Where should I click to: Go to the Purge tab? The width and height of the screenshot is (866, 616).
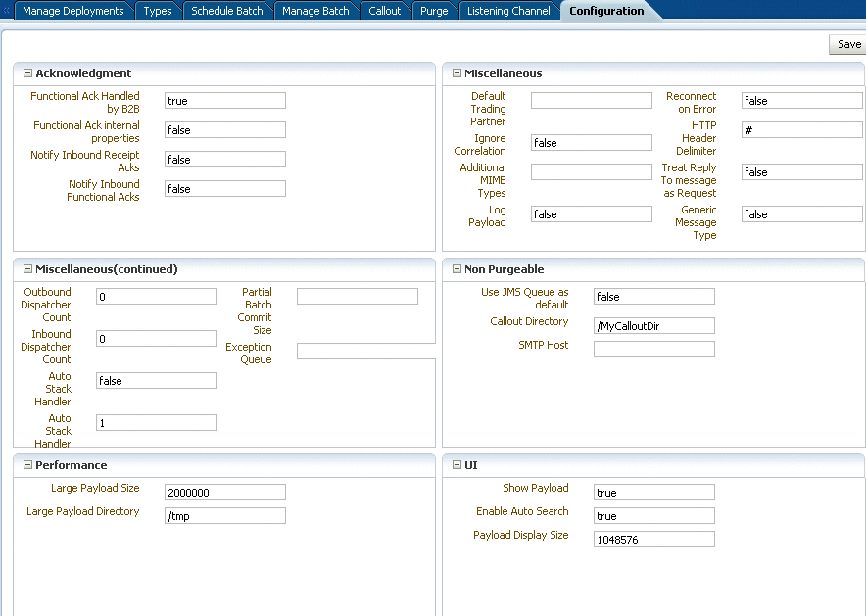[x=434, y=11]
